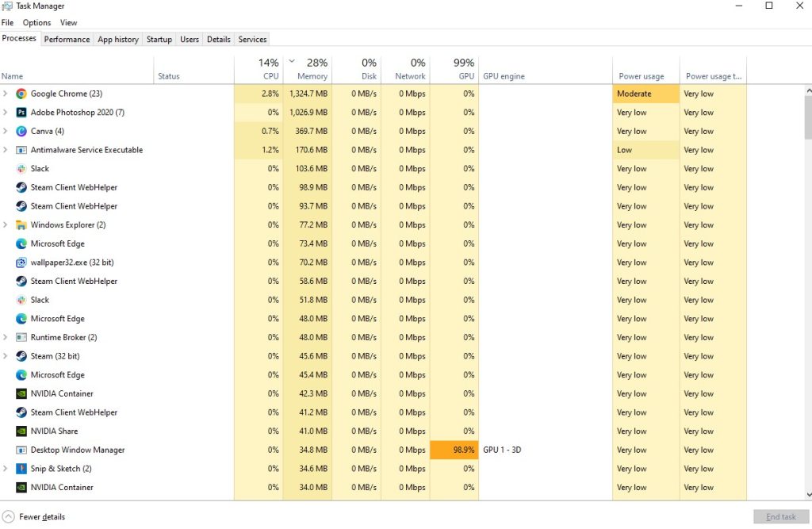
Task: Expand the Adobe Photoshop 2020 (7) group
Action: (x=6, y=113)
